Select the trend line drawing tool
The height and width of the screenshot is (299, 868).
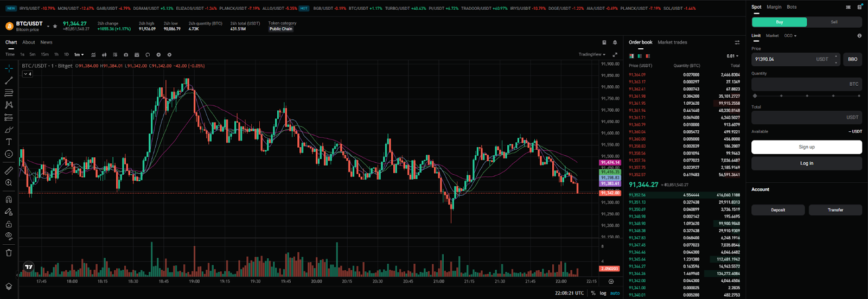click(9, 80)
